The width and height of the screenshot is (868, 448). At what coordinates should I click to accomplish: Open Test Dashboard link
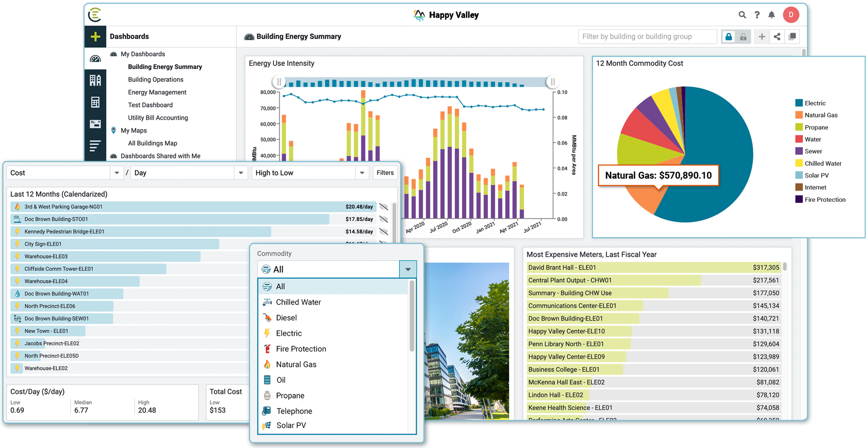click(150, 105)
